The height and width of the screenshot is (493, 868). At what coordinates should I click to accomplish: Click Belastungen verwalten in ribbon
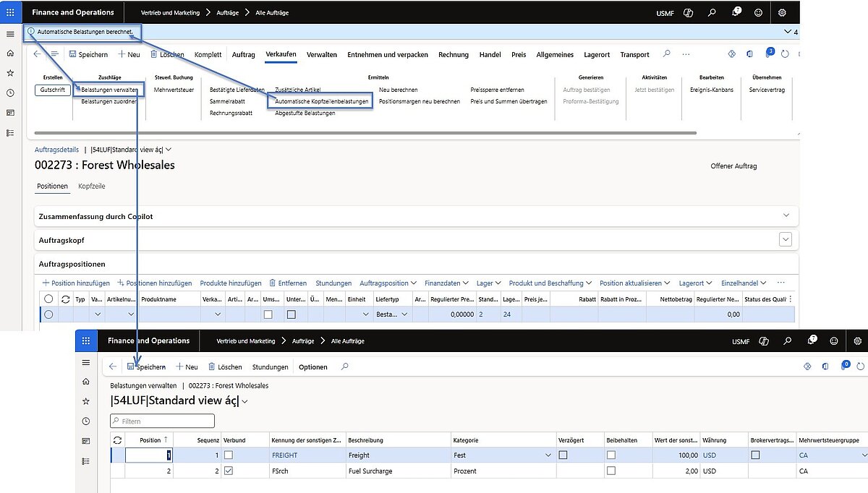point(109,90)
